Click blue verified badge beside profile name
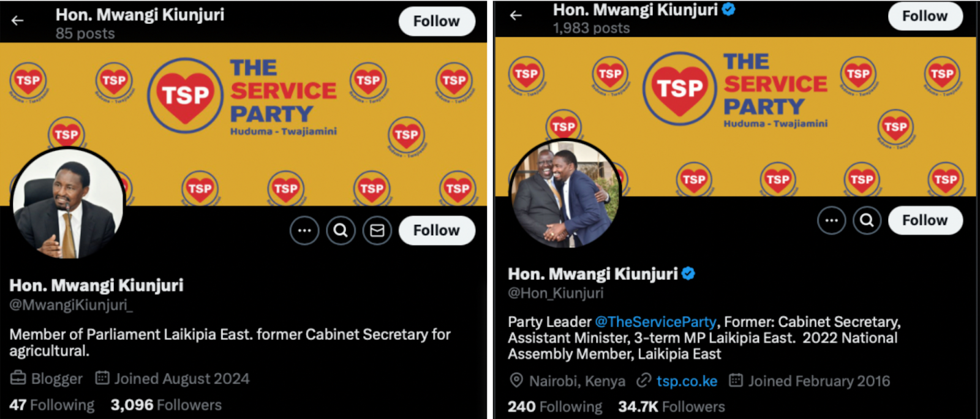This screenshot has height=419, width=980. pos(688,274)
